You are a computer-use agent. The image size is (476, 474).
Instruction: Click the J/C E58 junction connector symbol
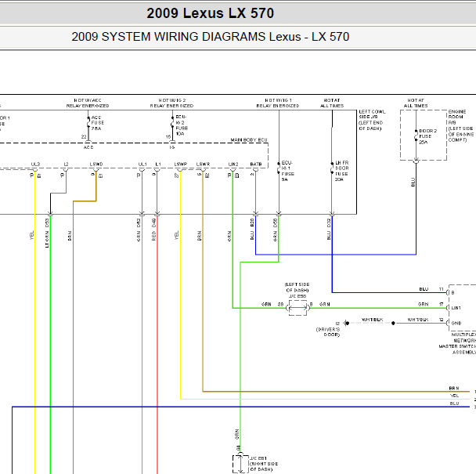[x=297, y=308]
